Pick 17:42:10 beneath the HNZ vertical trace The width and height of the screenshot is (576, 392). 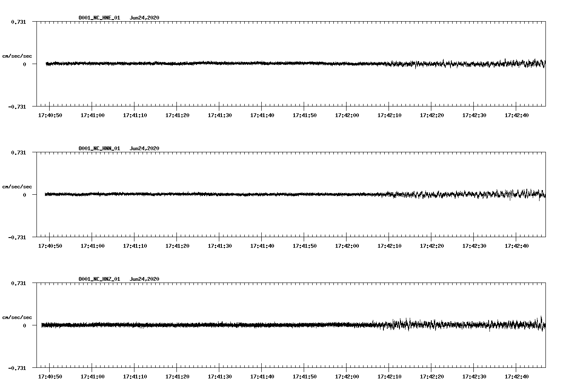pyautogui.click(x=389, y=376)
